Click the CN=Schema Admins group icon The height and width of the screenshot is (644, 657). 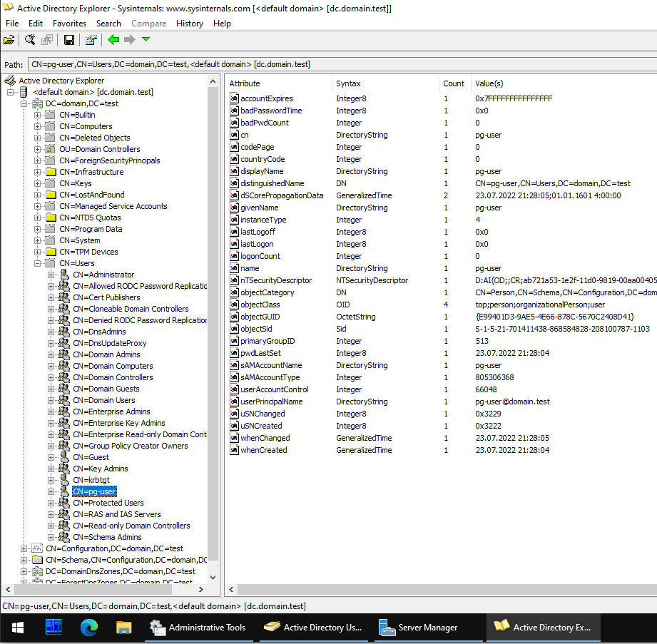point(64,537)
